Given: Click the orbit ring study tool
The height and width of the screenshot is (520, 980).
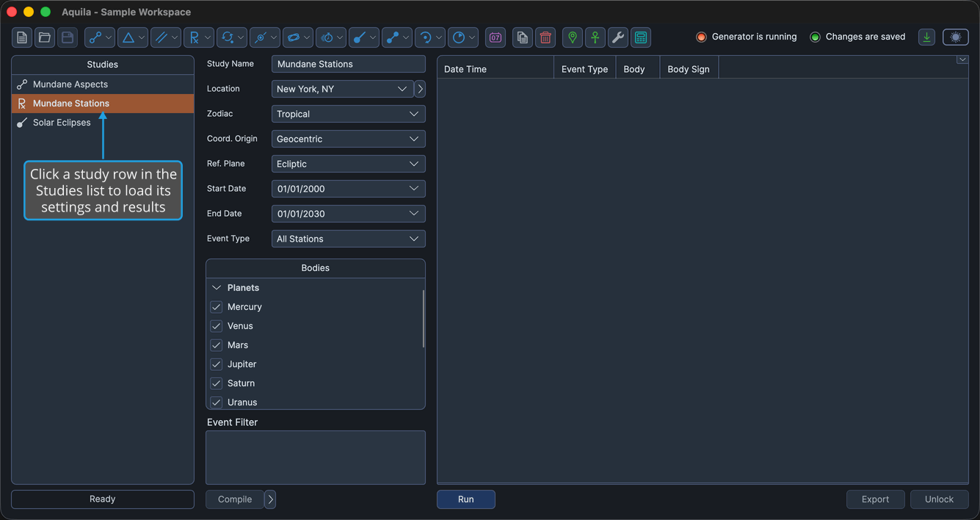Looking at the screenshot, I should [298, 37].
